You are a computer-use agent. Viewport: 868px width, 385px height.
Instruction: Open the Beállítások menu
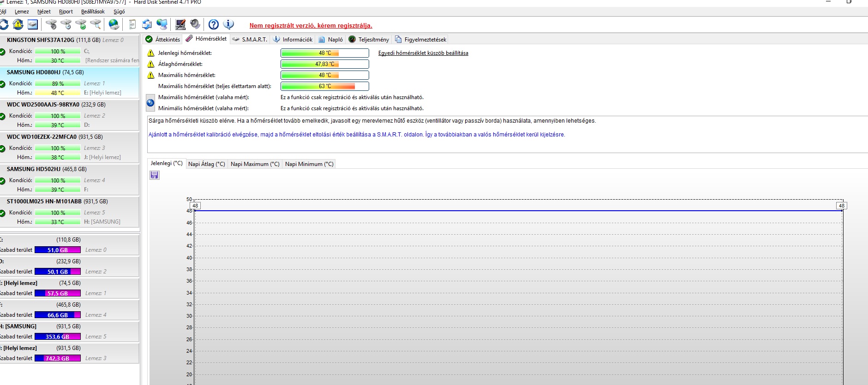(x=93, y=12)
